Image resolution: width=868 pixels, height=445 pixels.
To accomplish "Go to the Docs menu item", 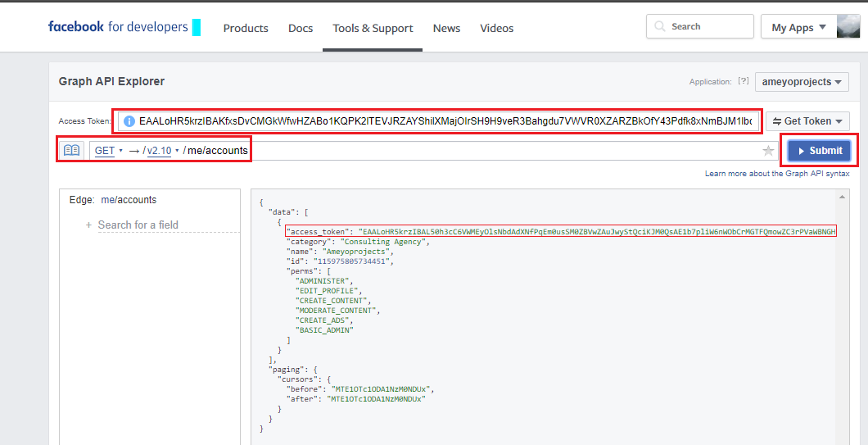I will [x=301, y=28].
